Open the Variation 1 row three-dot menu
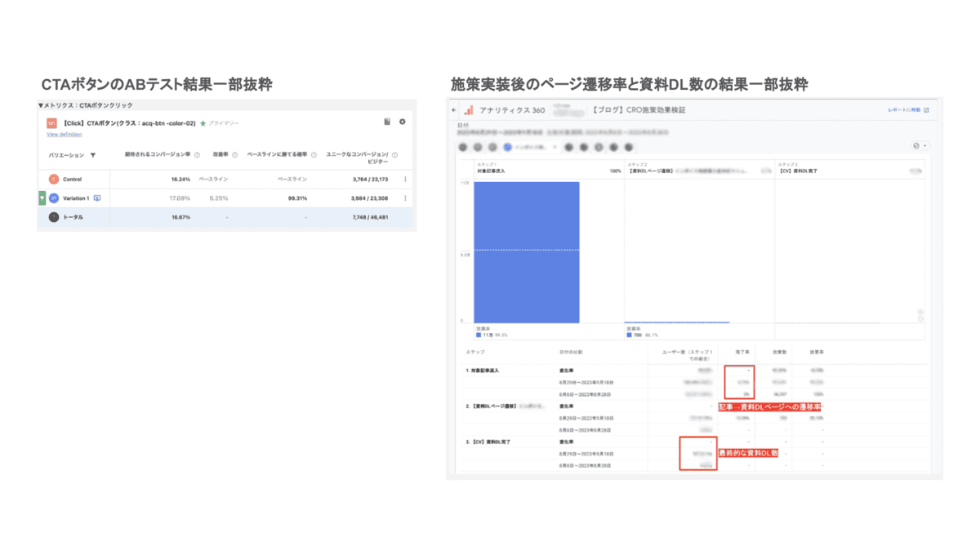The width and height of the screenshot is (980, 551). coord(405,198)
